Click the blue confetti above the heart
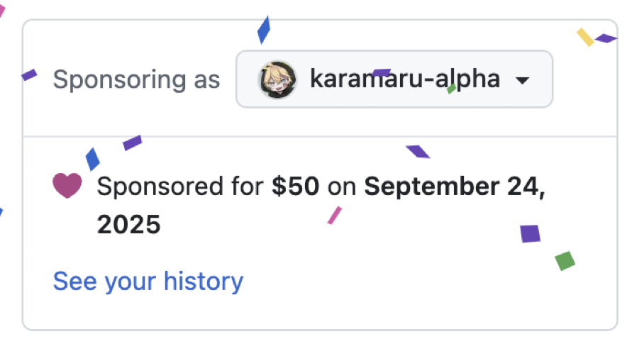644x356 pixels. tap(92, 158)
